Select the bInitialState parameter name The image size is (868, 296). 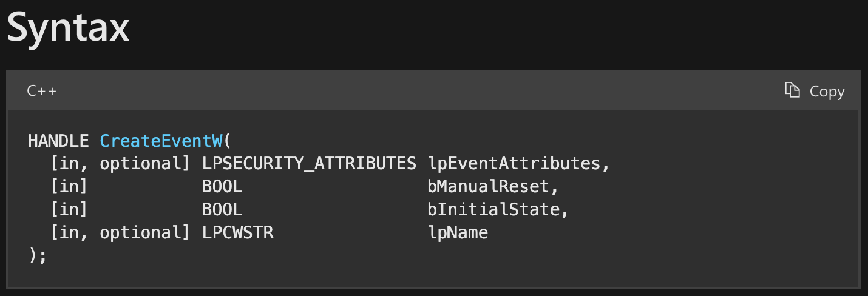tap(494, 210)
